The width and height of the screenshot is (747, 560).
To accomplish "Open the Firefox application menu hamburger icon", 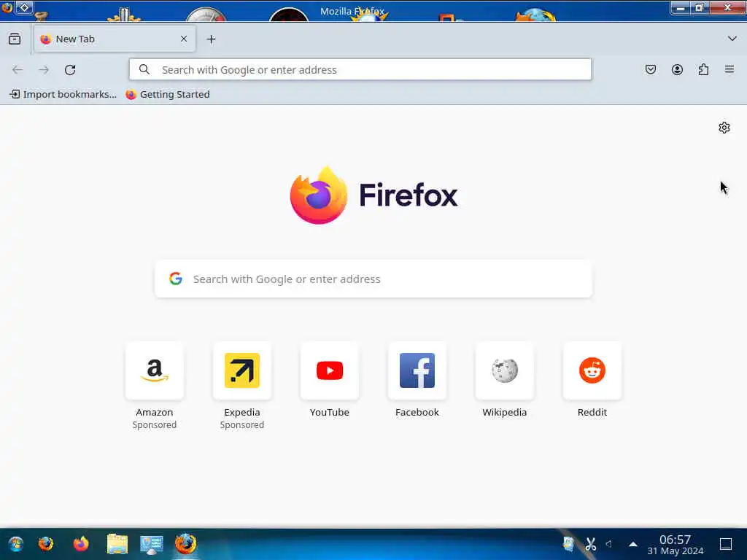I will click(x=729, y=69).
